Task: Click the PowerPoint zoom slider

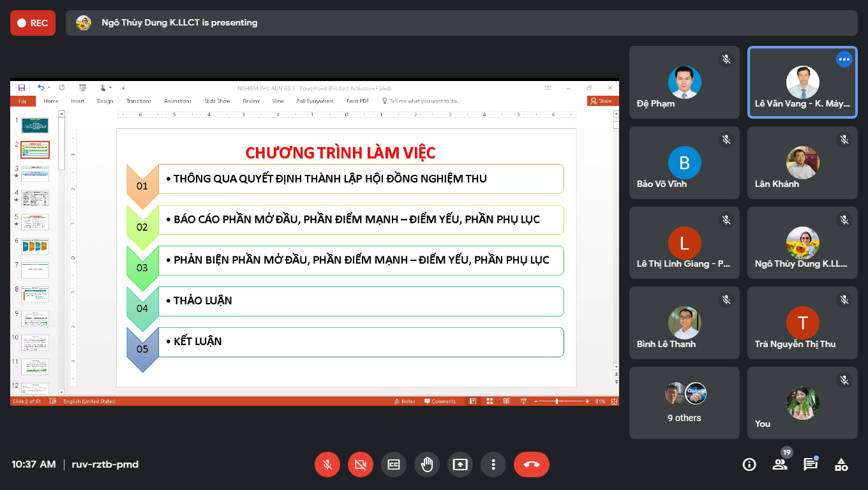Action: click(557, 401)
